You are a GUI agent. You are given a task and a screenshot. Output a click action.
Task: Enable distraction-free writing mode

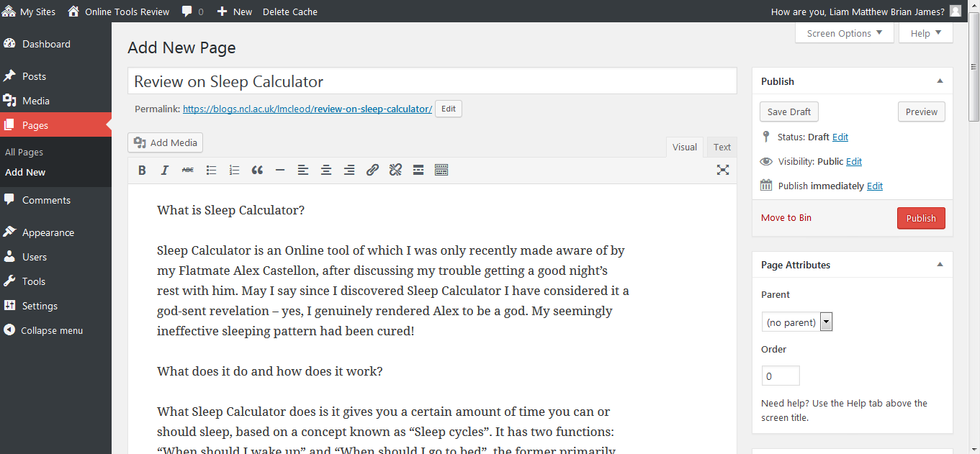pyautogui.click(x=723, y=170)
